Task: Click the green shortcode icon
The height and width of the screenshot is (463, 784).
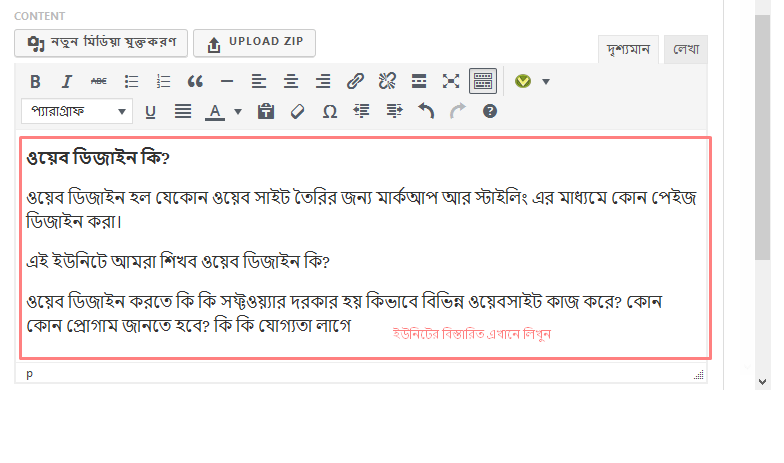Action: click(523, 81)
